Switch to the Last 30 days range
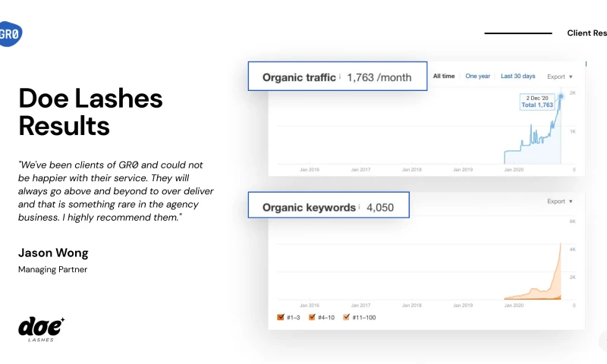The image size is (607, 364). (517, 76)
